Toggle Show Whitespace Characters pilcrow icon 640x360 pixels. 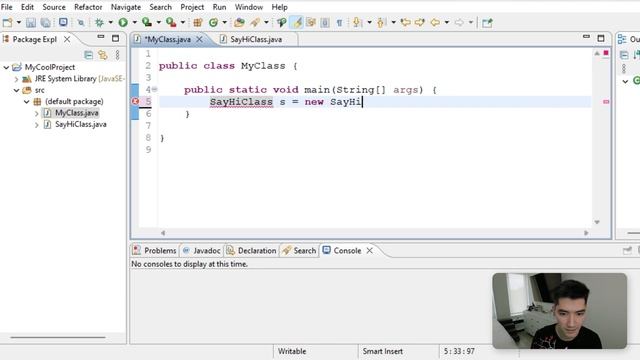click(x=339, y=23)
